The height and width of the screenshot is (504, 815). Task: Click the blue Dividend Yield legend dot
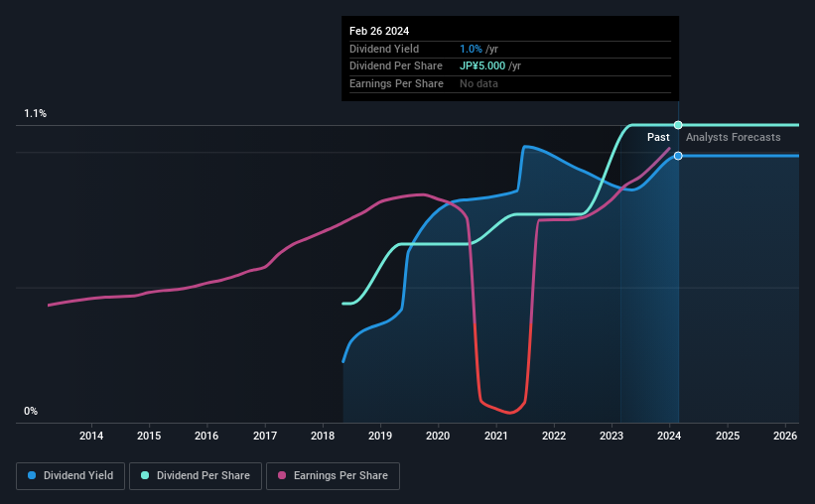click(32, 475)
